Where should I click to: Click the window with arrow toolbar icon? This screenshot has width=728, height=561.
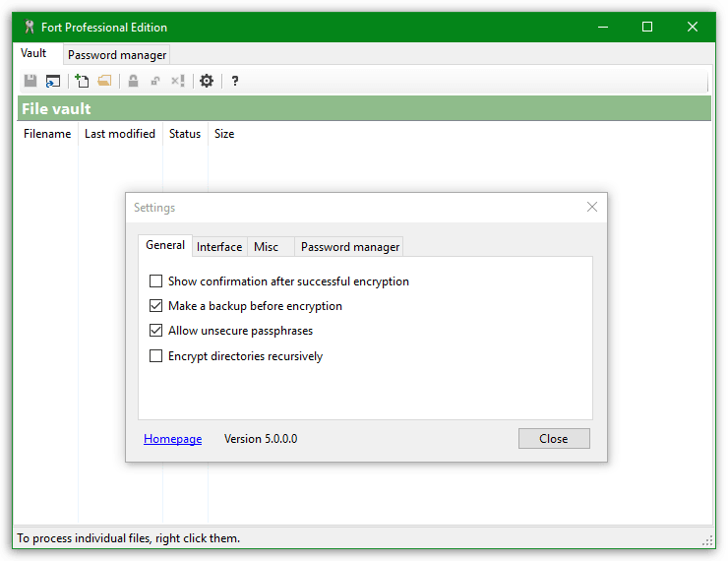pyautogui.click(x=52, y=81)
